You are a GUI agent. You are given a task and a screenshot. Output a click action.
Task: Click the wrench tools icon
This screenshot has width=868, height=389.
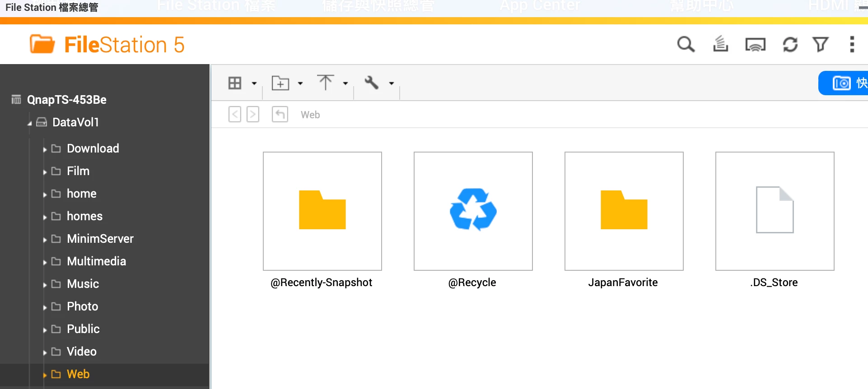[371, 83]
